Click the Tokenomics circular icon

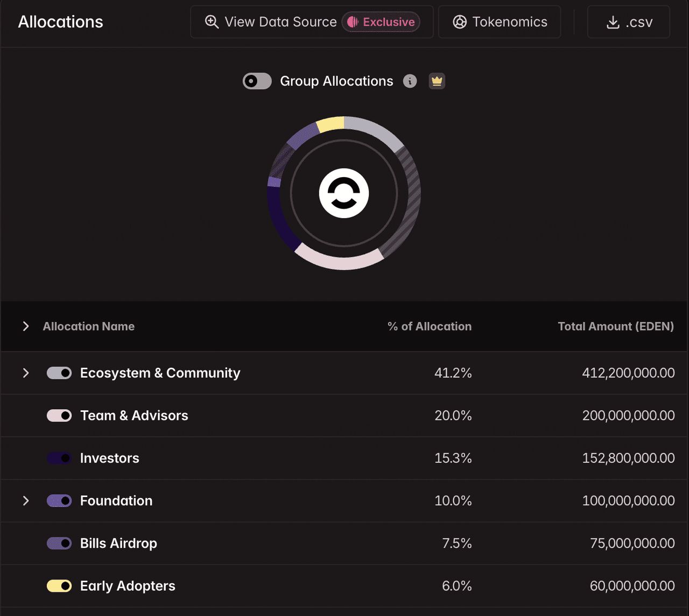coord(460,22)
